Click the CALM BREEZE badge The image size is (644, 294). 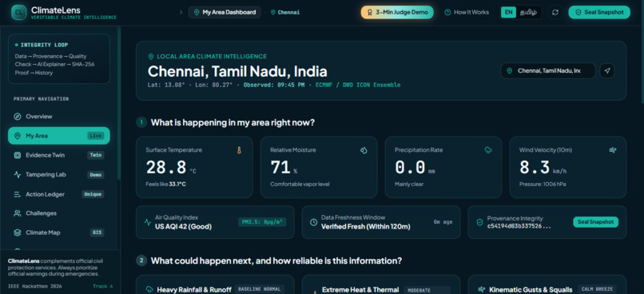tap(597, 289)
